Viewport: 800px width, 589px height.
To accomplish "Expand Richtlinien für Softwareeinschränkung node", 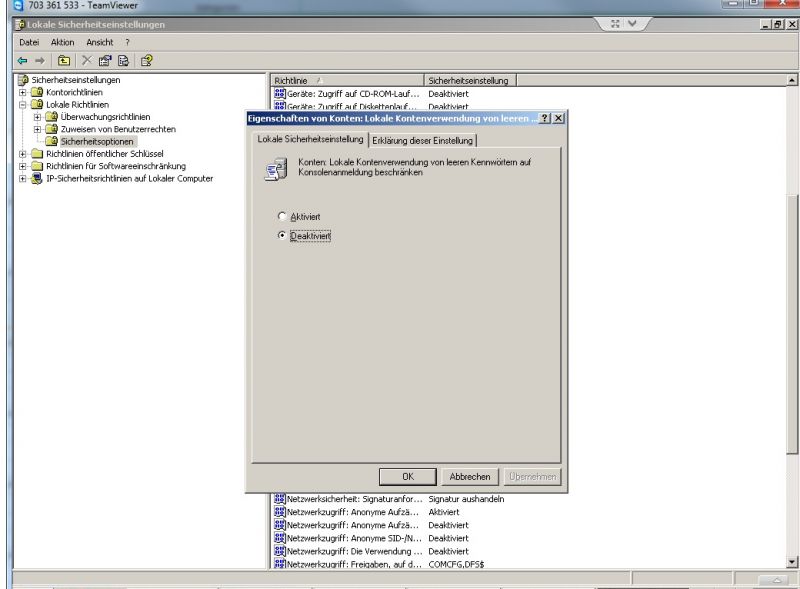I will 23,166.
